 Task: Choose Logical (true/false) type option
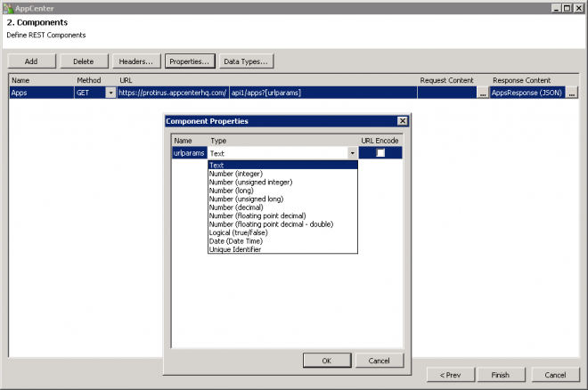282,232
